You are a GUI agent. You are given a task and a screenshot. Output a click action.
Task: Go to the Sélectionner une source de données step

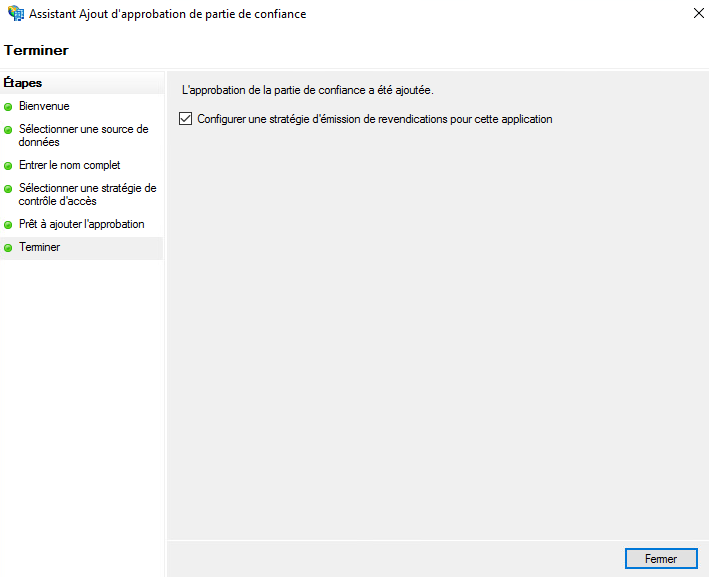click(83, 135)
